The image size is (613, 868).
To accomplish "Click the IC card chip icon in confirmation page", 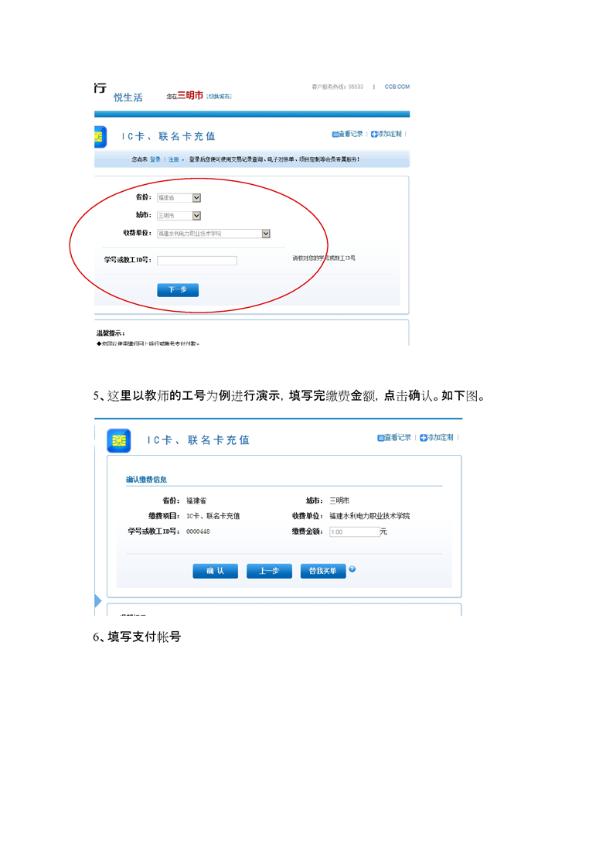I will pos(118,439).
